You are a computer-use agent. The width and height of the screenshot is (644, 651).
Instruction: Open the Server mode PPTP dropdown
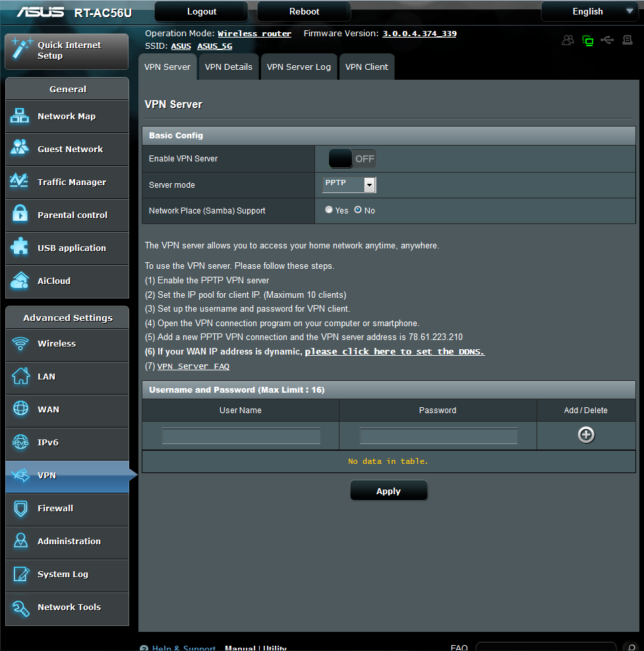349,184
